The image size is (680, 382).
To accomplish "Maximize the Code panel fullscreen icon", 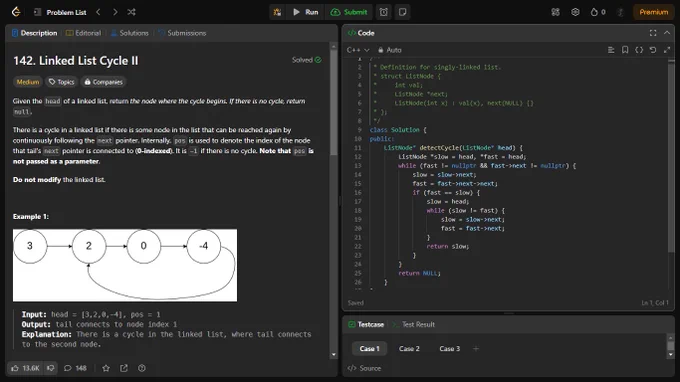I will [653, 33].
